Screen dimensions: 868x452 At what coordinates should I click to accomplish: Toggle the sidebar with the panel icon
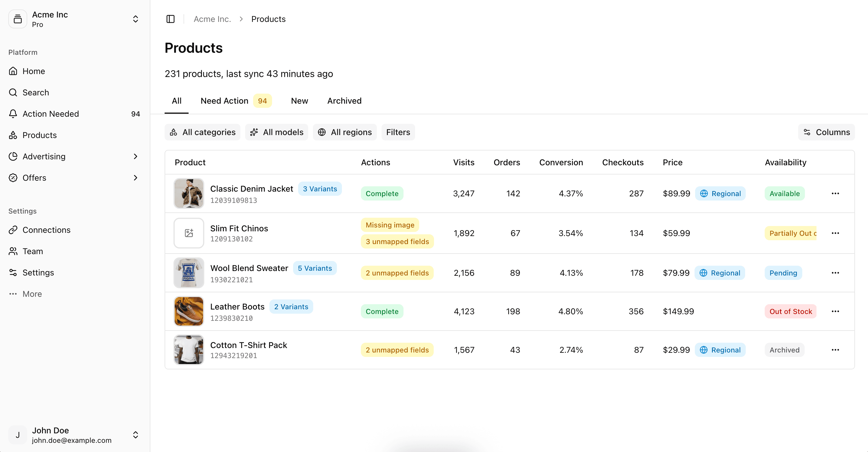[170, 19]
